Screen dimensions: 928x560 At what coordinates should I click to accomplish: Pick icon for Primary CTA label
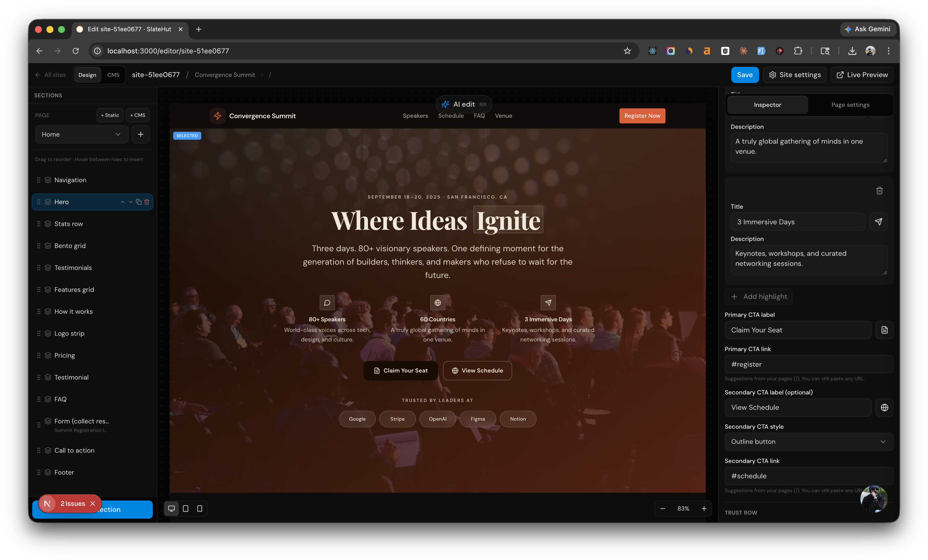tap(884, 330)
